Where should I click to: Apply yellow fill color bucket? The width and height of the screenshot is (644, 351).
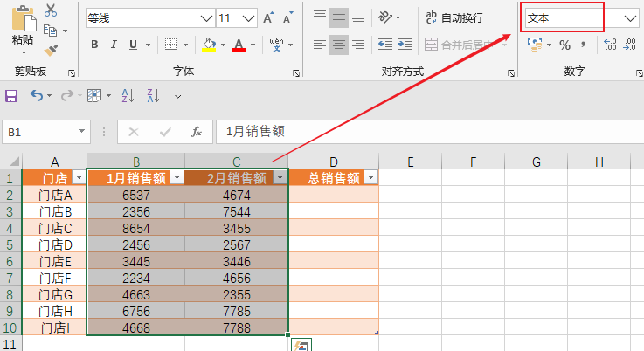[210, 45]
